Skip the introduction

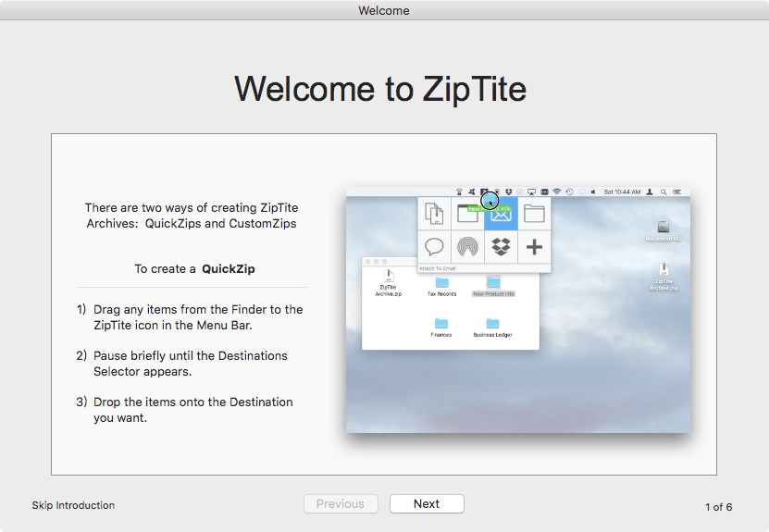73,505
